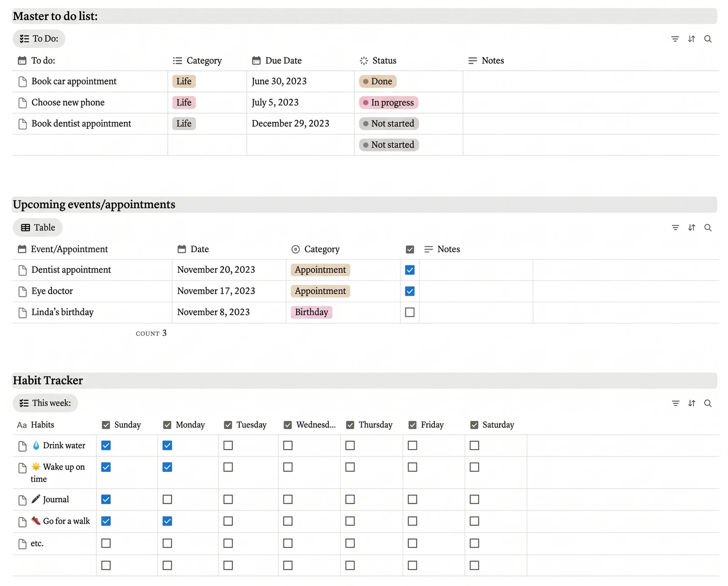728x586 pixels.
Task: Open Choose new phone entry
Action: click(68, 103)
